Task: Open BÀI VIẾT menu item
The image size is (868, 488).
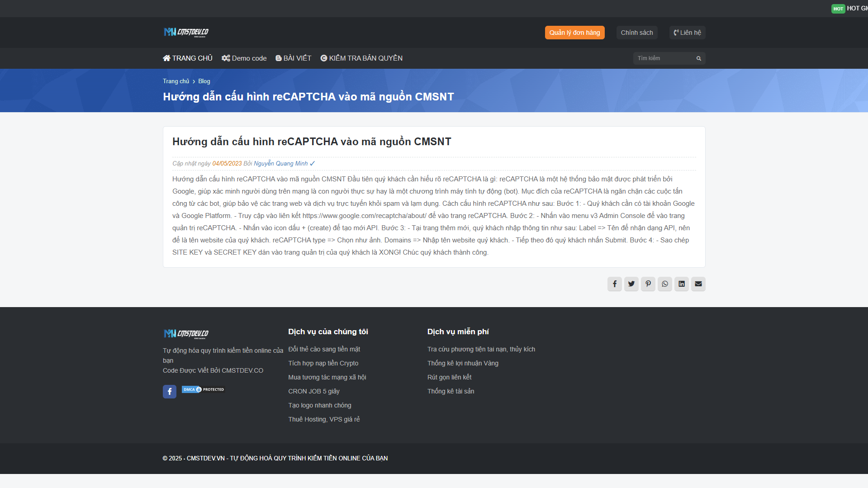Action: (293, 58)
